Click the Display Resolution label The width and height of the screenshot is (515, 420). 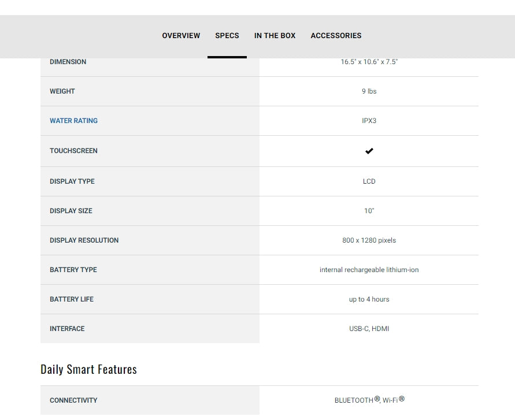(x=84, y=240)
